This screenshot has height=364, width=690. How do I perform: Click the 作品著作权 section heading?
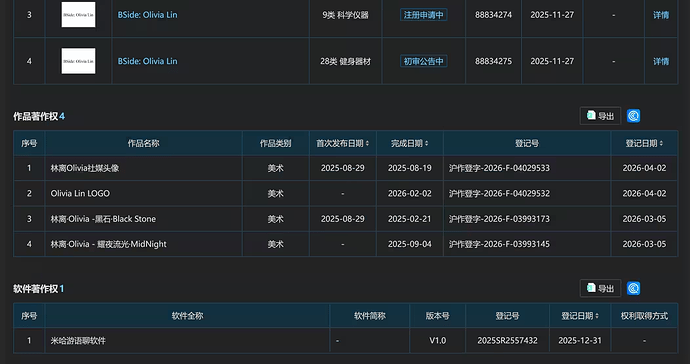coord(36,116)
